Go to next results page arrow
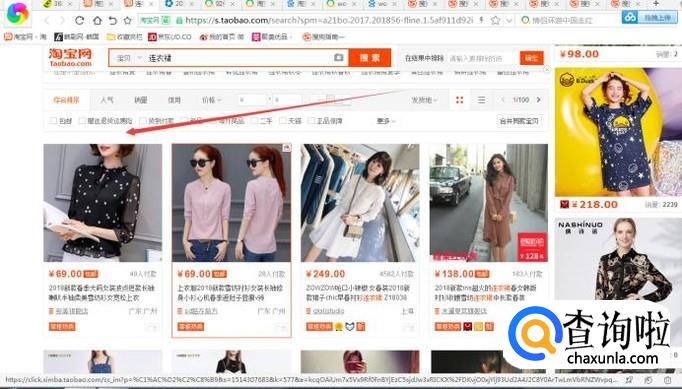 [x=538, y=100]
